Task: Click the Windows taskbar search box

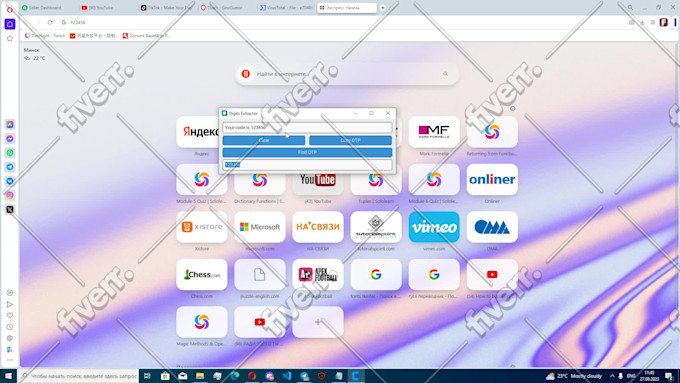Action: pos(78,376)
